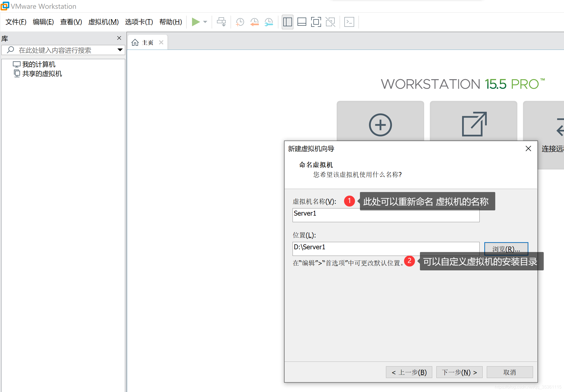This screenshot has height=392, width=564.
Task: Open the 编辑(E) menu
Action: tap(43, 22)
